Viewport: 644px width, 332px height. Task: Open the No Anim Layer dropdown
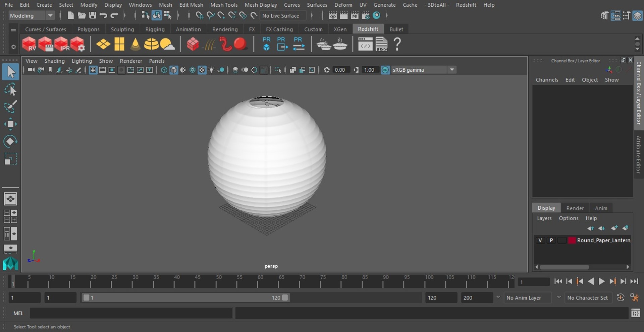[x=528, y=297]
